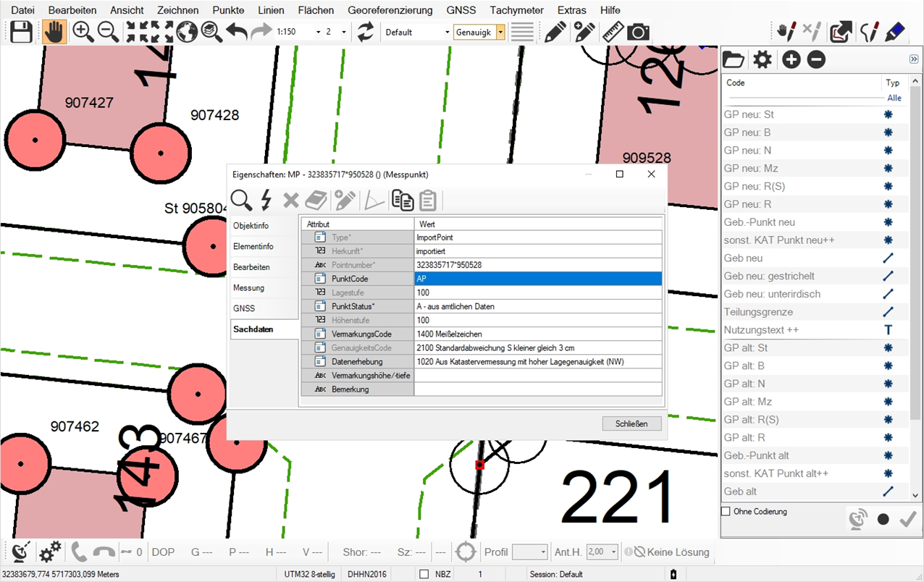Select the measuring ruler tool
Image resolution: width=924 pixels, height=582 pixels.
[613, 32]
